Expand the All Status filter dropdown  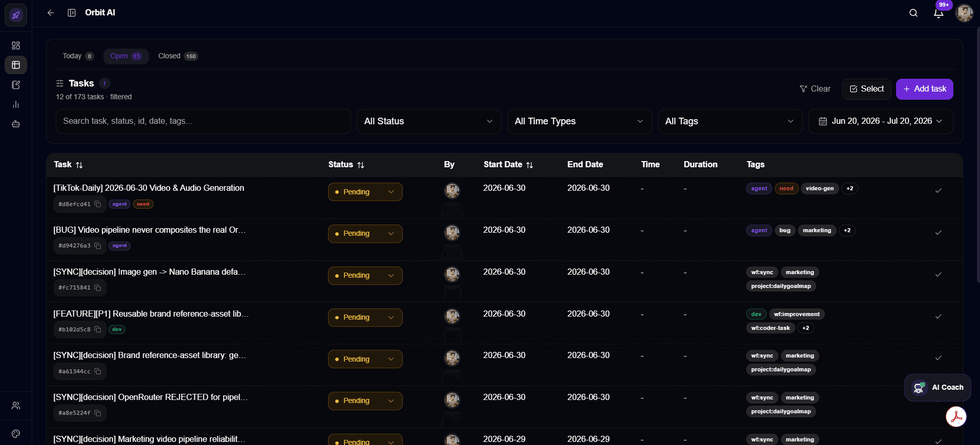tap(429, 121)
